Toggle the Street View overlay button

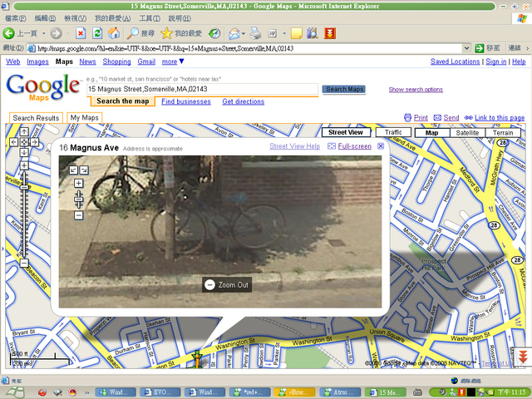(x=346, y=132)
